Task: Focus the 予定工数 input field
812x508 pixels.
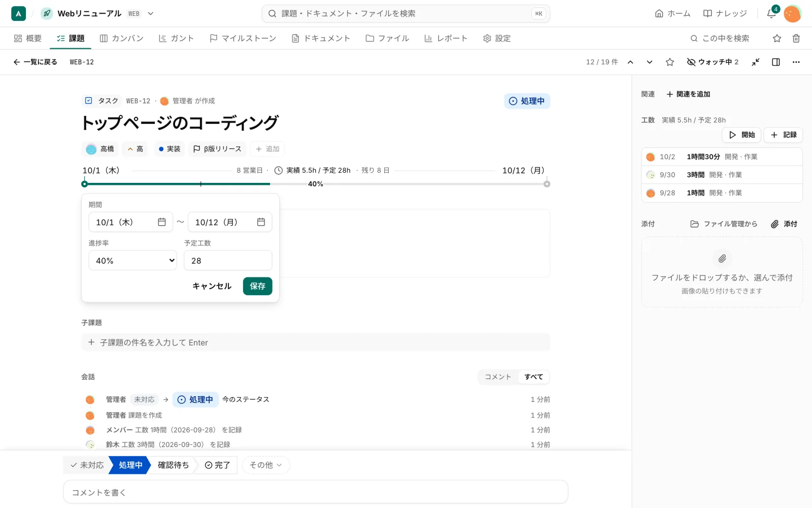Action: point(228,261)
